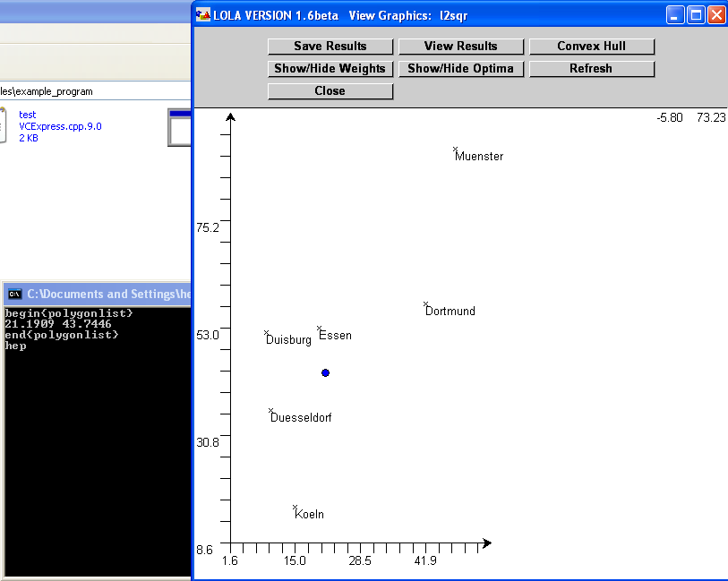Maximize the LOLA graphics window
This screenshot has height=581, width=728.
(x=696, y=15)
